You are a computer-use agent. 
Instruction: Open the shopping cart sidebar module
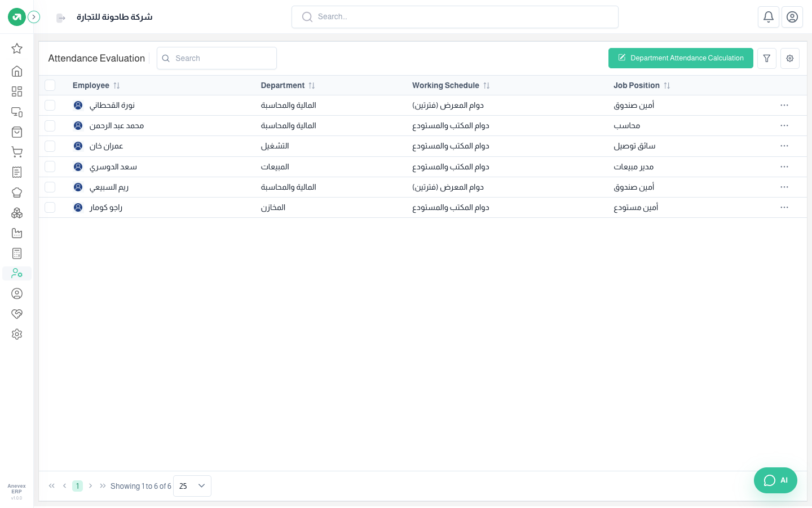pos(17,152)
